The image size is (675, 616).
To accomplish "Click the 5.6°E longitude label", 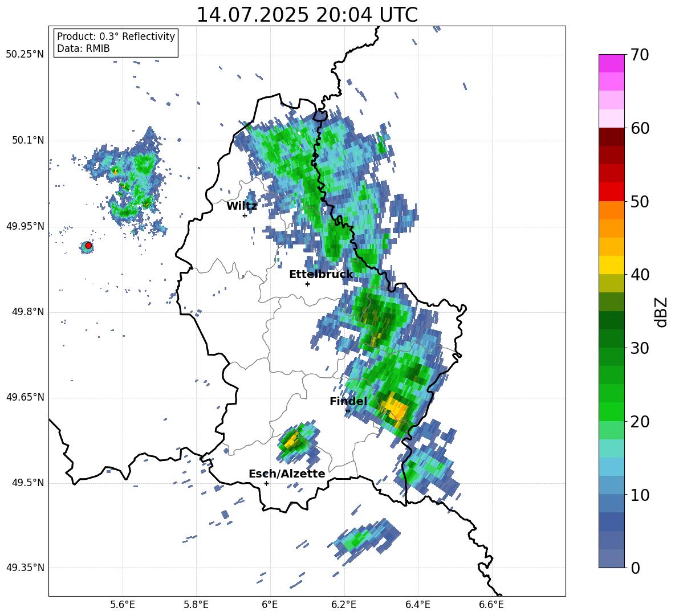I will pos(123,605).
